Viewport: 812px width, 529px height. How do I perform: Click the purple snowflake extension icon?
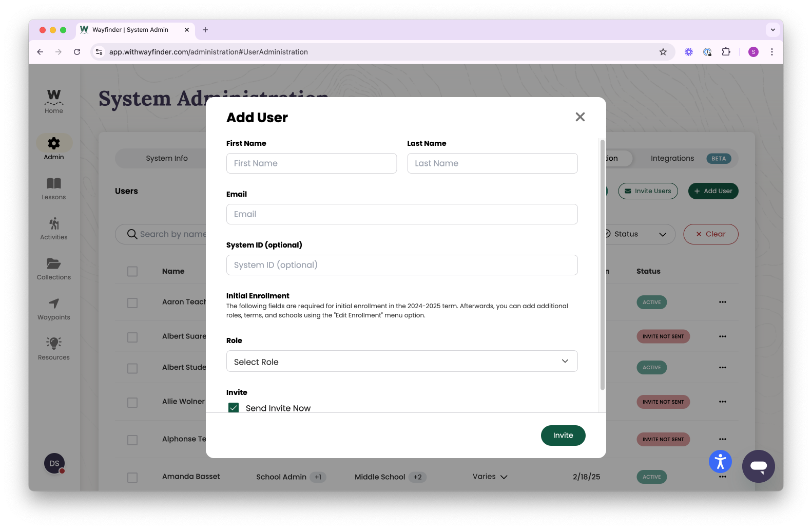[x=689, y=52]
